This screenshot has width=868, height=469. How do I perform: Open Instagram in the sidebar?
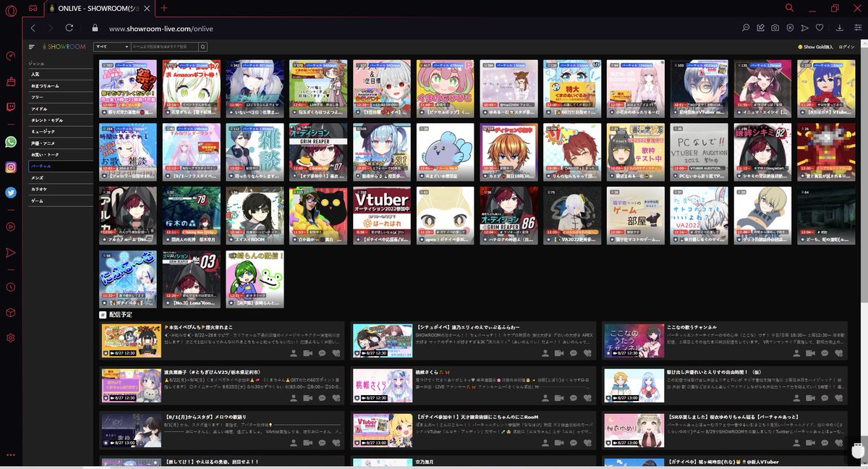11,167
